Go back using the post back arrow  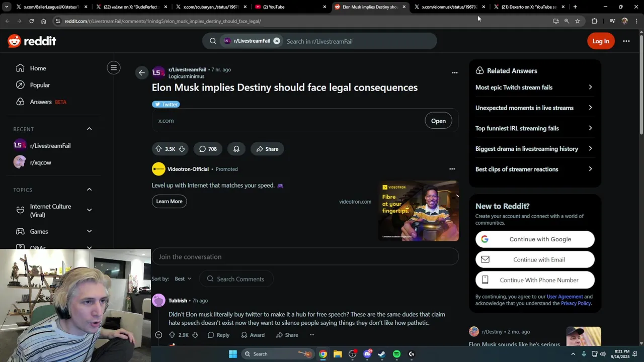[141, 73]
